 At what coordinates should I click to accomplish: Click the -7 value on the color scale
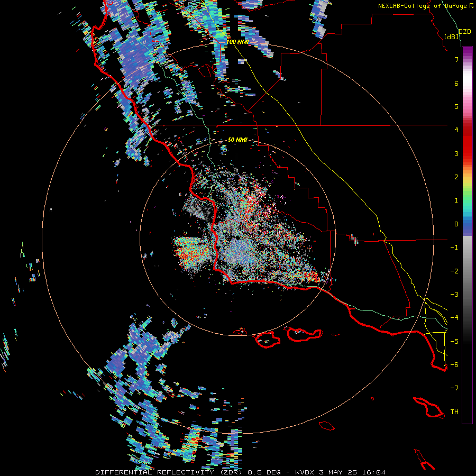click(454, 388)
